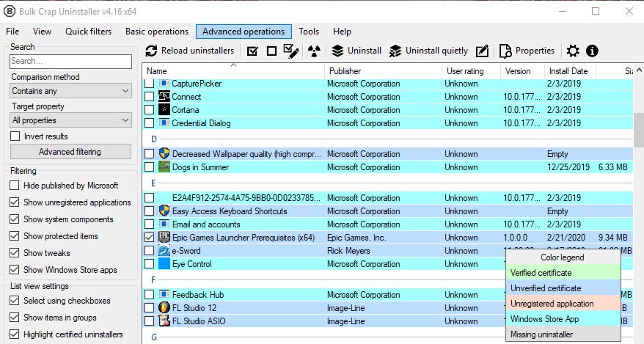This screenshot has height=344, width=644.
Task: Toggle Show protected items checkbox
Action: (15, 235)
